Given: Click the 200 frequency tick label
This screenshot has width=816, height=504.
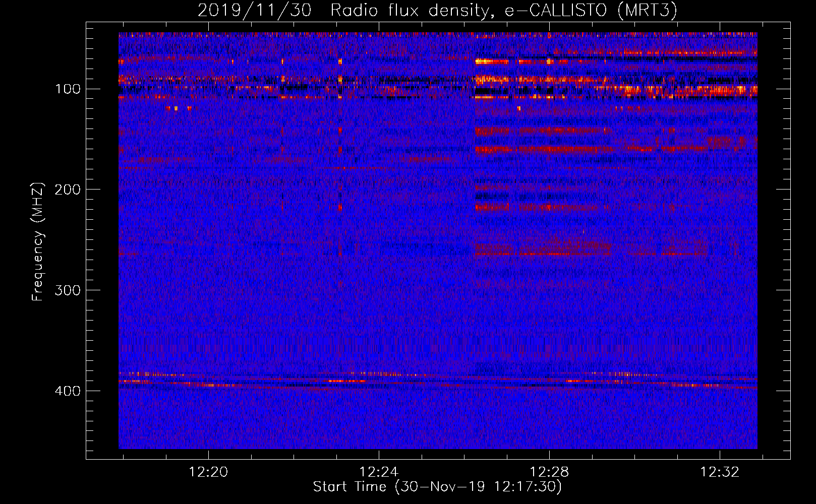Looking at the screenshot, I should click(x=68, y=190).
